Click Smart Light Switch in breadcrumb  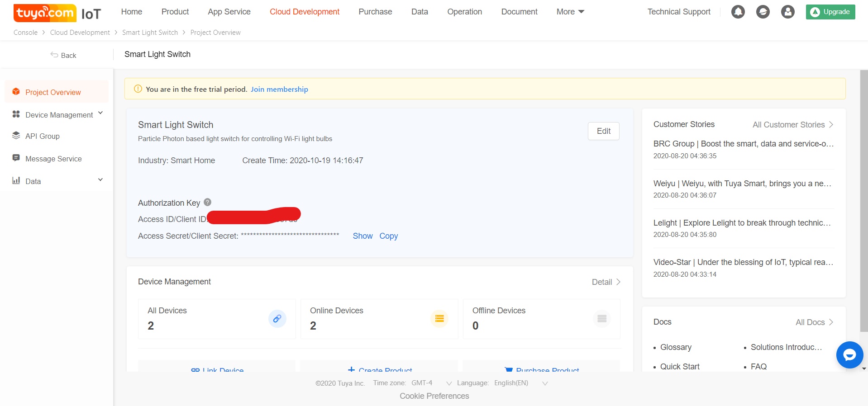pos(150,33)
